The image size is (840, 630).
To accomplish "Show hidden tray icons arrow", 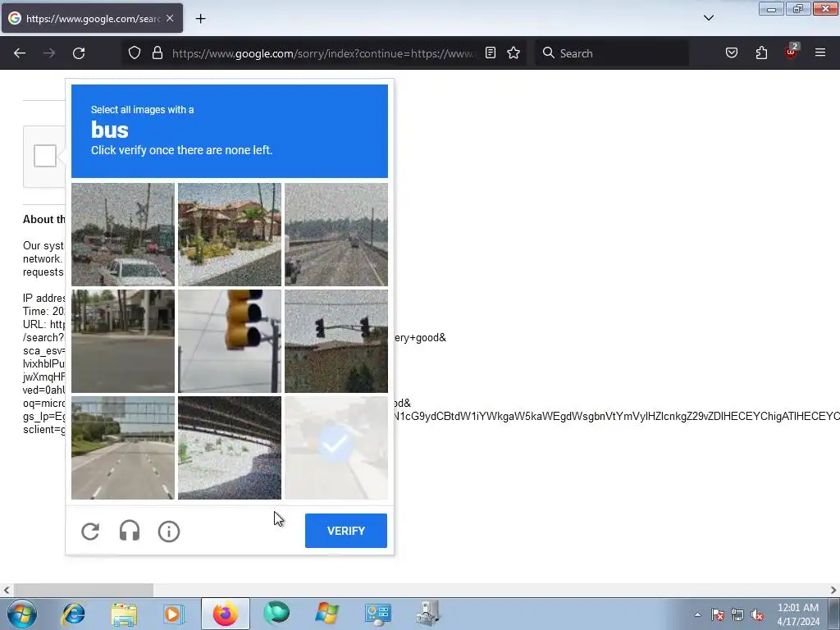I will 697,614.
